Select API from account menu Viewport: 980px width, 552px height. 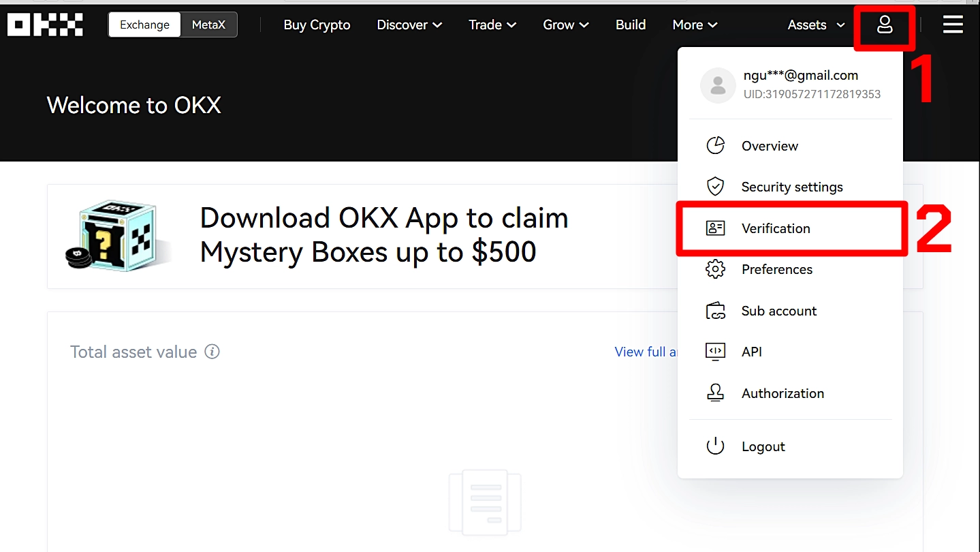click(x=790, y=352)
